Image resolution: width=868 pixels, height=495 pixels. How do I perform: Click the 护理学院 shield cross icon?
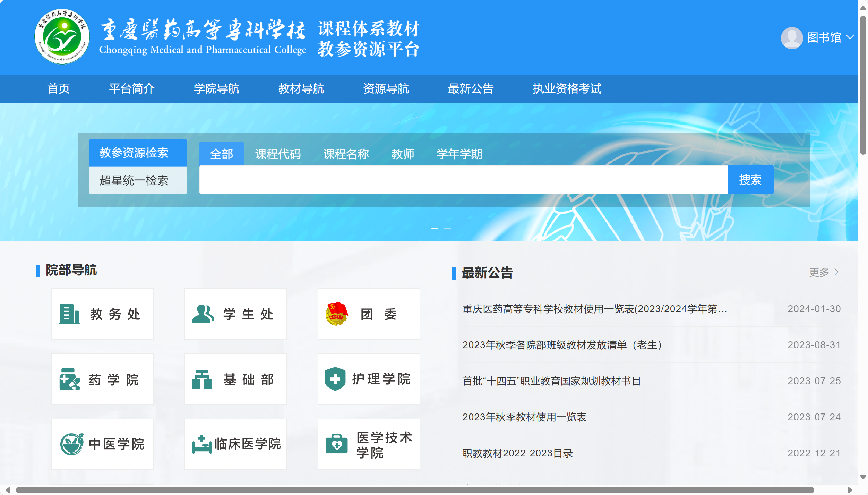click(335, 379)
